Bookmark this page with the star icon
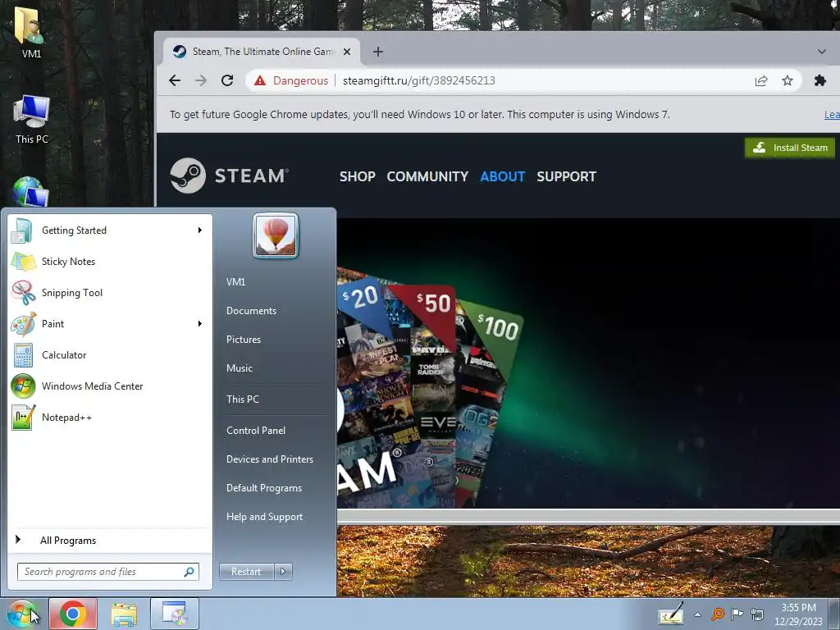This screenshot has width=840, height=630. tap(787, 80)
